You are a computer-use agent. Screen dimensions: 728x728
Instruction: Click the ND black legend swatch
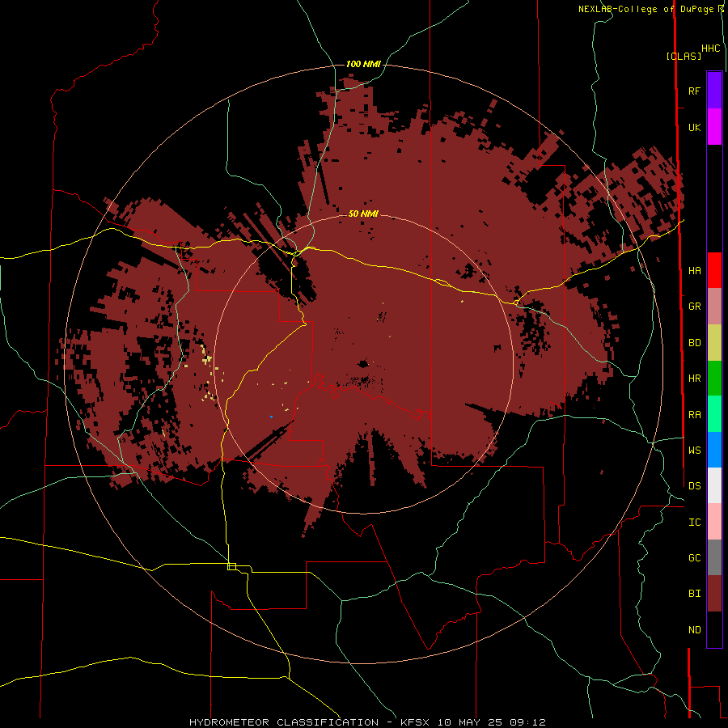pyautogui.click(x=714, y=629)
